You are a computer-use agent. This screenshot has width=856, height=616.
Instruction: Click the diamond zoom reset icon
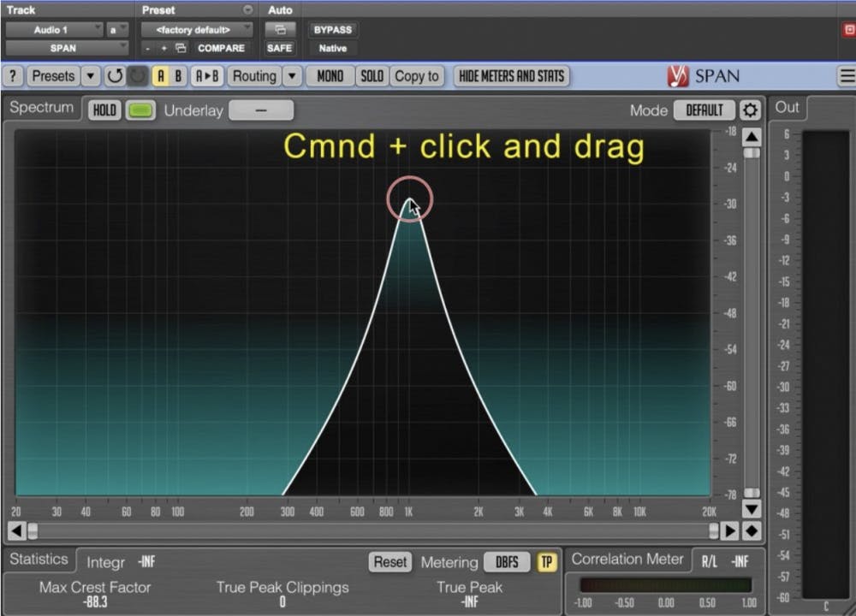point(751,531)
